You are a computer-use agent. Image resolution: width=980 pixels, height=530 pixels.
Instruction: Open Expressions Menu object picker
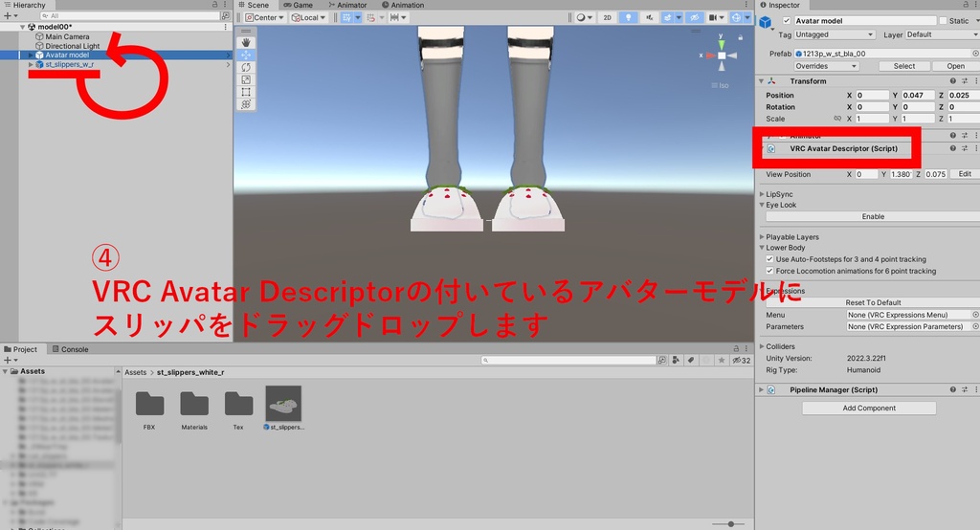[975, 315]
